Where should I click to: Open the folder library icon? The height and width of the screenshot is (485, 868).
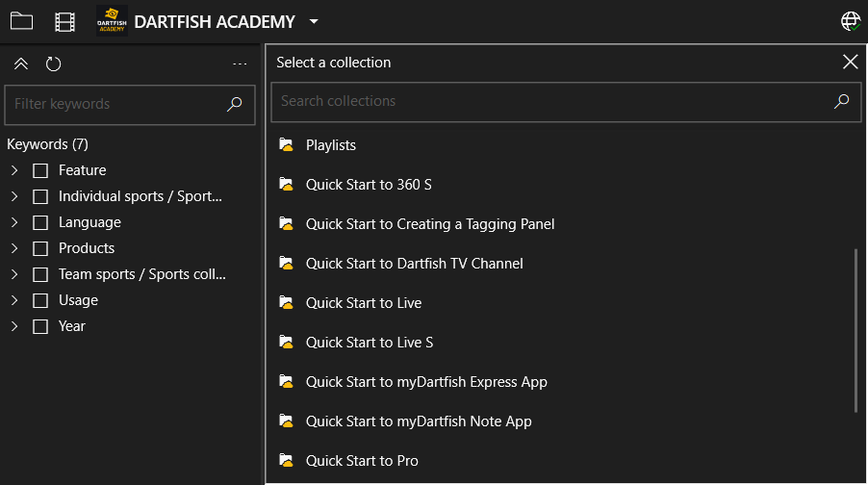21,21
